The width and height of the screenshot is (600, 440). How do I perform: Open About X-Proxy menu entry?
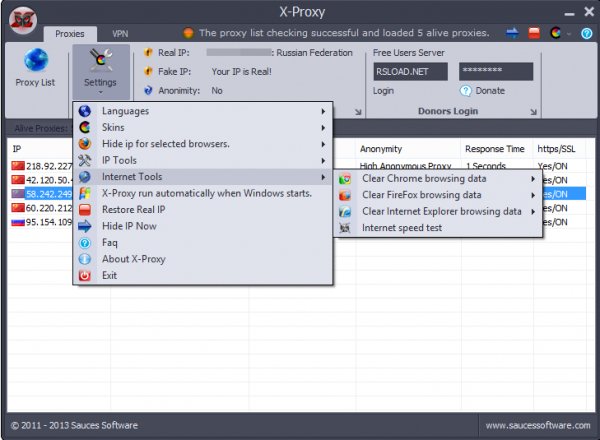click(202, 259)
